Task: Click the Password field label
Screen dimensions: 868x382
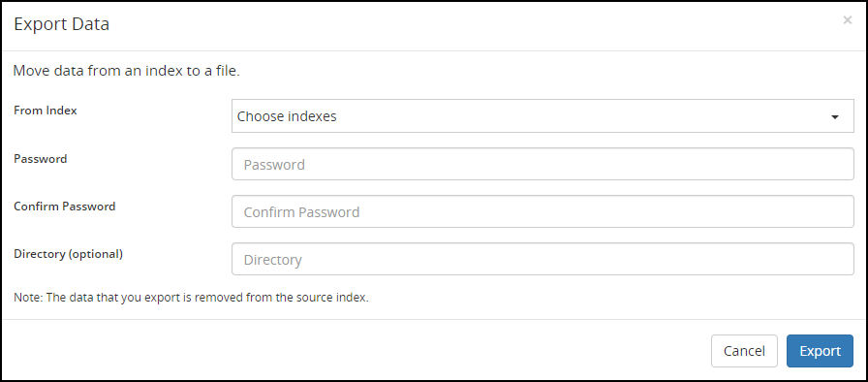Action: (x=41, y=158)
